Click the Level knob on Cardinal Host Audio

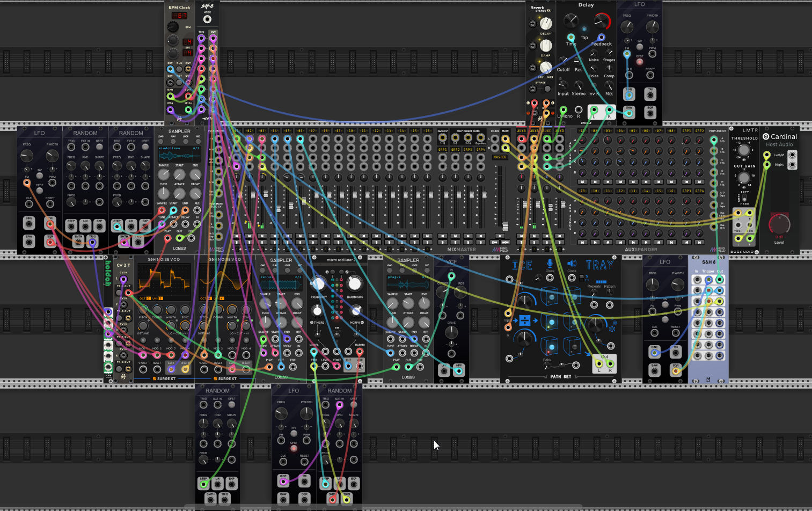click(x=779, y=224)
